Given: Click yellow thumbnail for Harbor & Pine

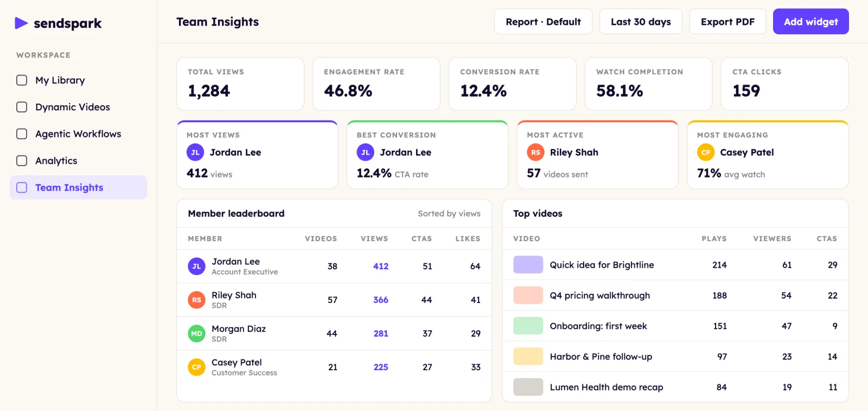Looking at the screenshot, I should [528, 356].
